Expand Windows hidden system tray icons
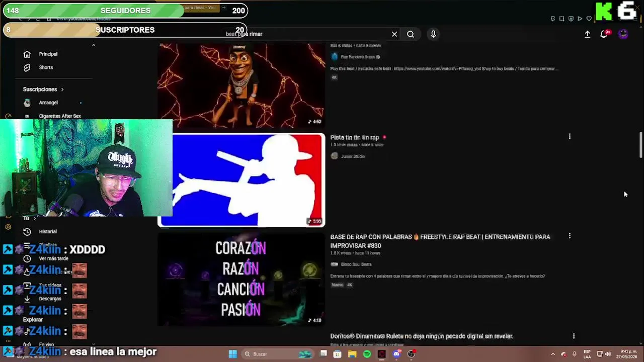The width and height of the screenshot is (644, 362). pyautogui.click(x=552, y=354)
